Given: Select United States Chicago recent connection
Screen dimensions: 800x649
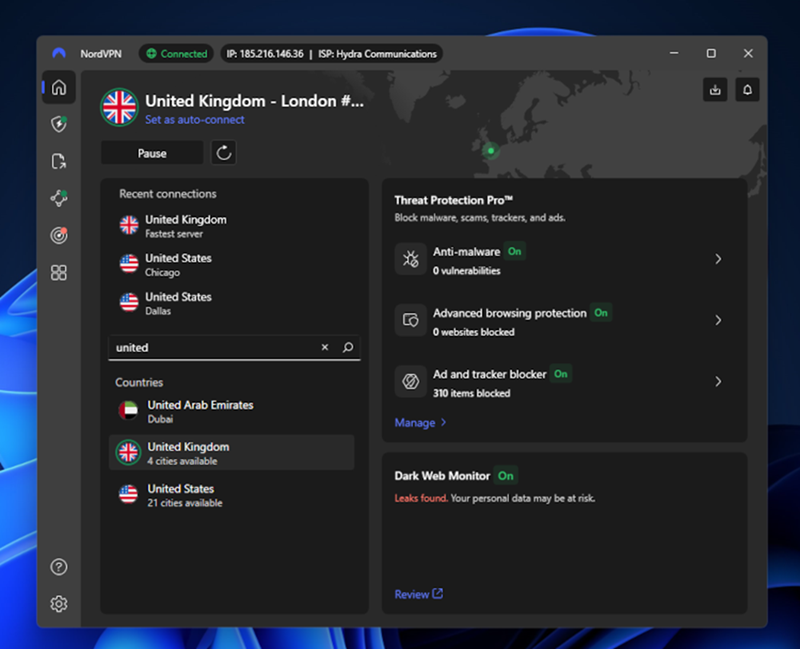Looking at the screenshot, I should tap(177, 264).
